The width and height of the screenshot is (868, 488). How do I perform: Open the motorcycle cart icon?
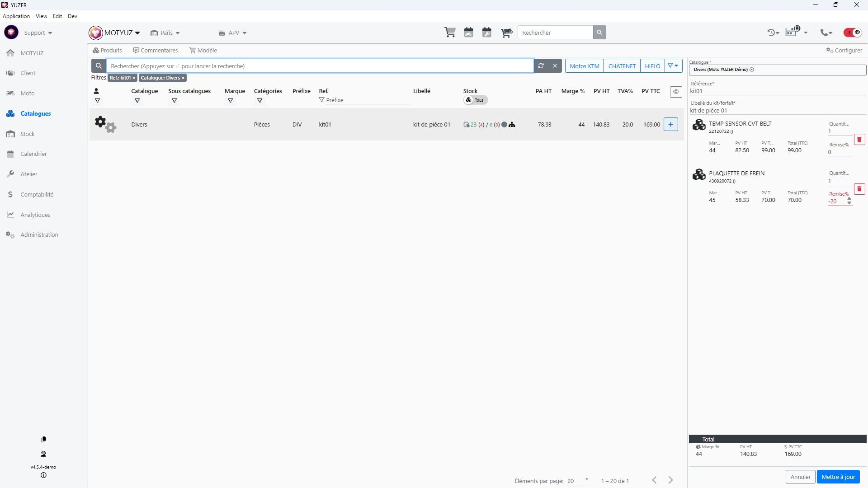click(x=506, y=33)
